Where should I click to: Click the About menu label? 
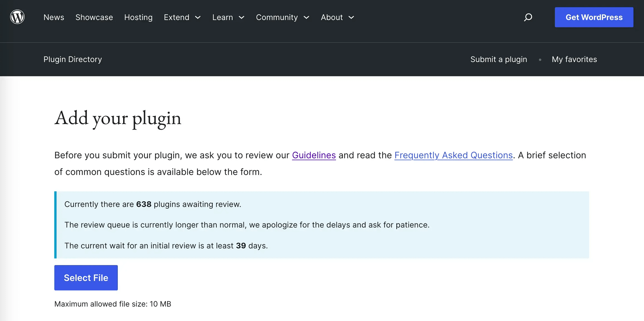332,17
